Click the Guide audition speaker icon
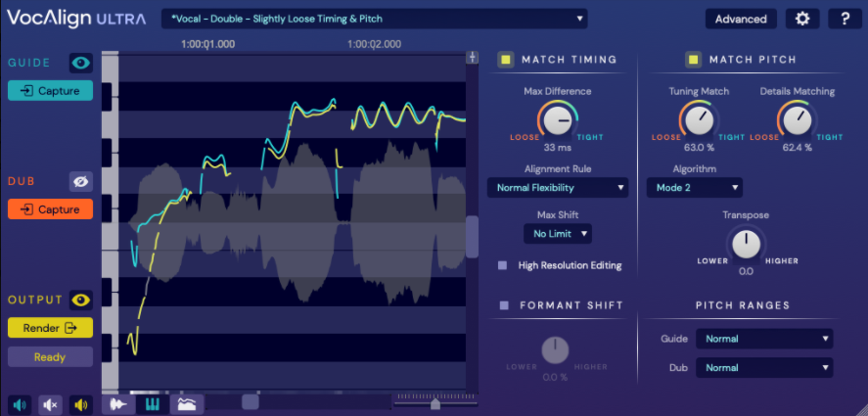 pyautogui.click(x=20, y=405)
